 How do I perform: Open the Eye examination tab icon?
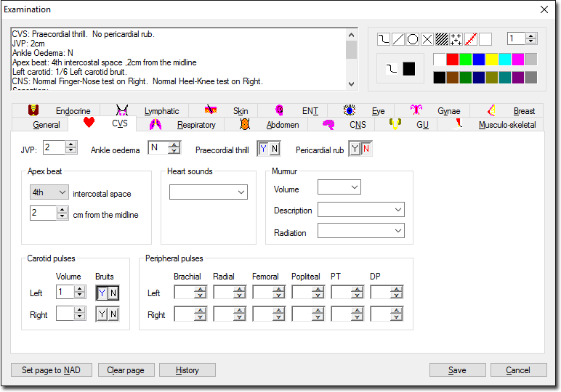click(350, 110)
